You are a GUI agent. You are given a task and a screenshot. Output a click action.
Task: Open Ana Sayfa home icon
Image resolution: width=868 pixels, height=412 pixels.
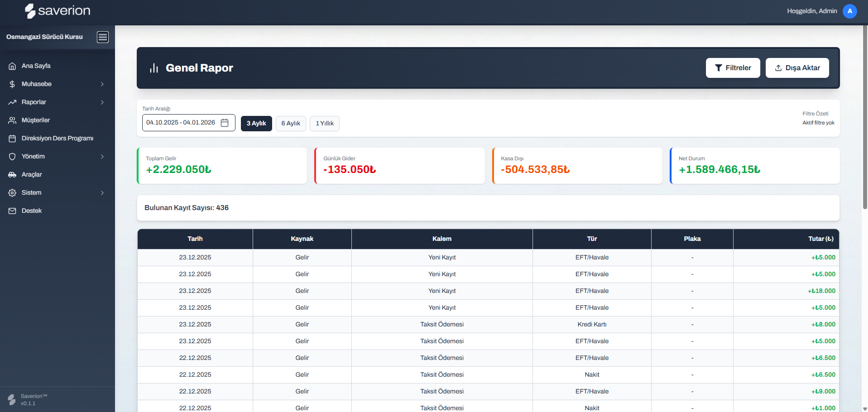[x=12, y=66]
